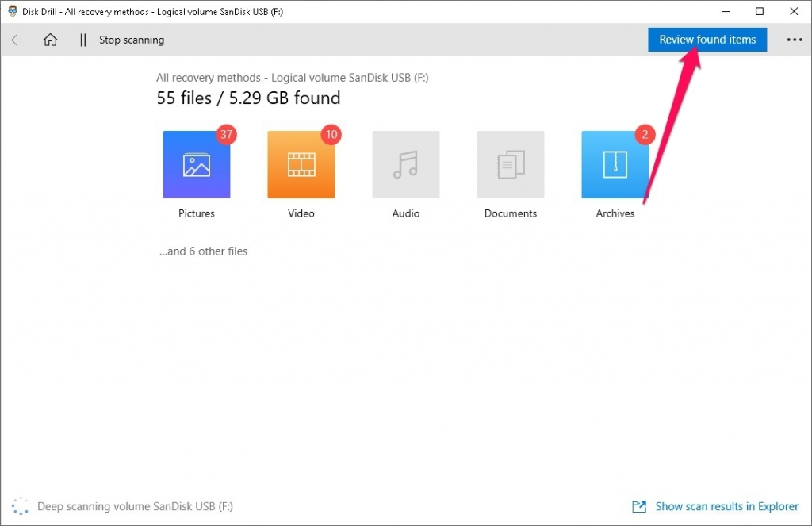Viewport: 812px width, 526px height.
Task: Click the Disk Drill title bar icon
Action: tap(12, 11)
